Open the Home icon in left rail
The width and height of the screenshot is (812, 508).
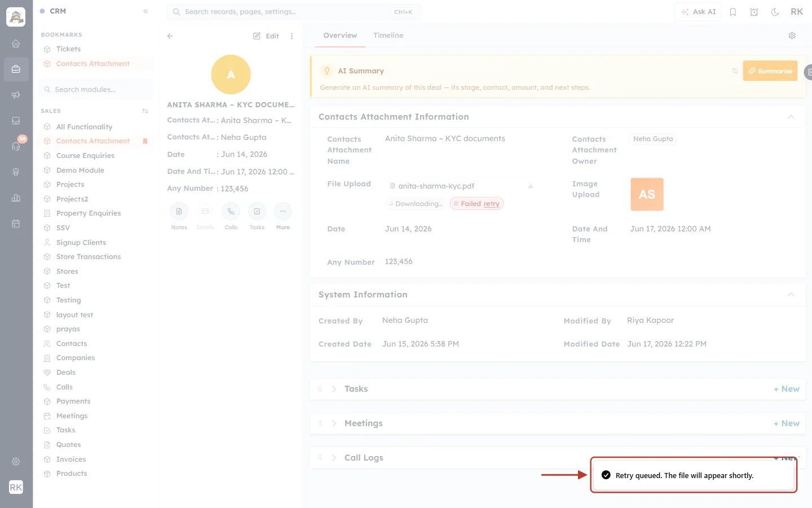[16, 43]
